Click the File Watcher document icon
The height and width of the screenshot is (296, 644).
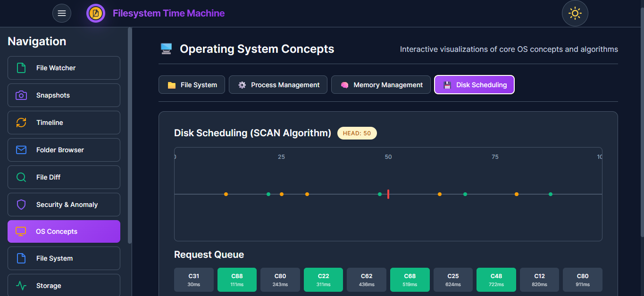[x=20, y=68]
